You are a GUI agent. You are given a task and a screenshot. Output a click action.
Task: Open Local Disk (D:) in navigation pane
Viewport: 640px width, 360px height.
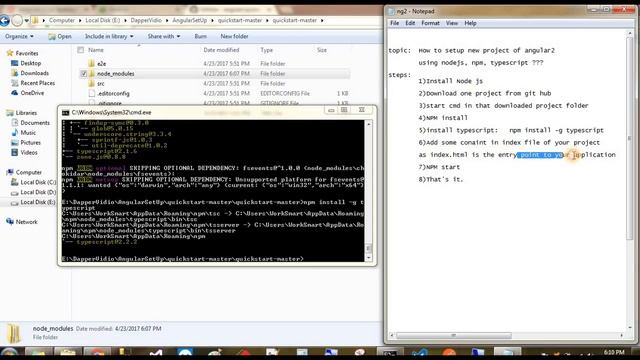point(38,192)
